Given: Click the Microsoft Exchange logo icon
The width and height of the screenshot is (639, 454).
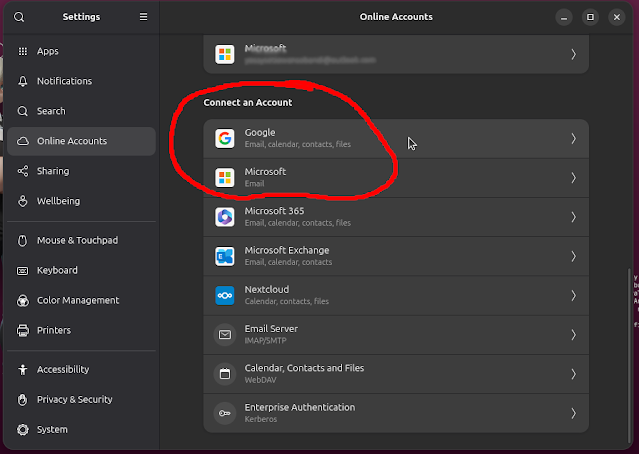Looking at the screenshot, I should pyautogui.click(x=225, y=256).
